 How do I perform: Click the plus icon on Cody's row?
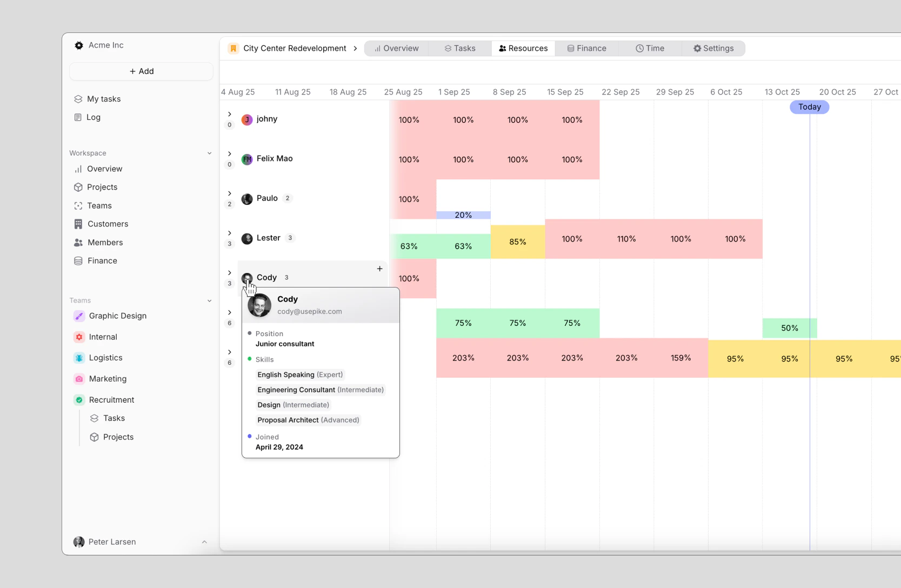click(380, 269)
